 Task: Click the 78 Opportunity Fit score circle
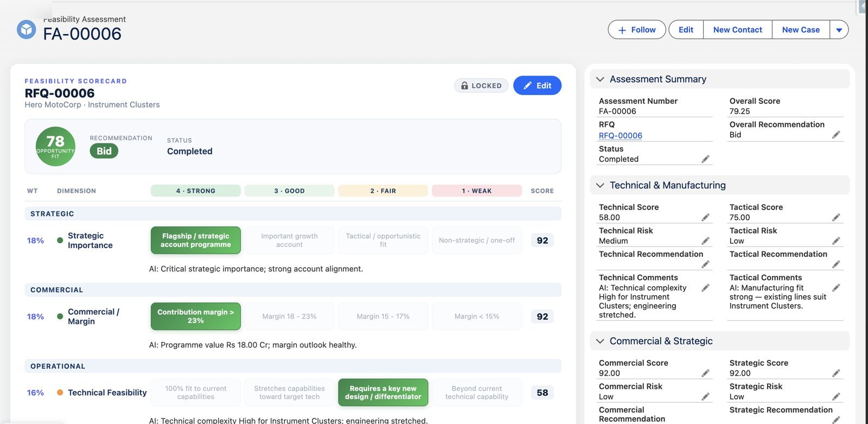55,147
